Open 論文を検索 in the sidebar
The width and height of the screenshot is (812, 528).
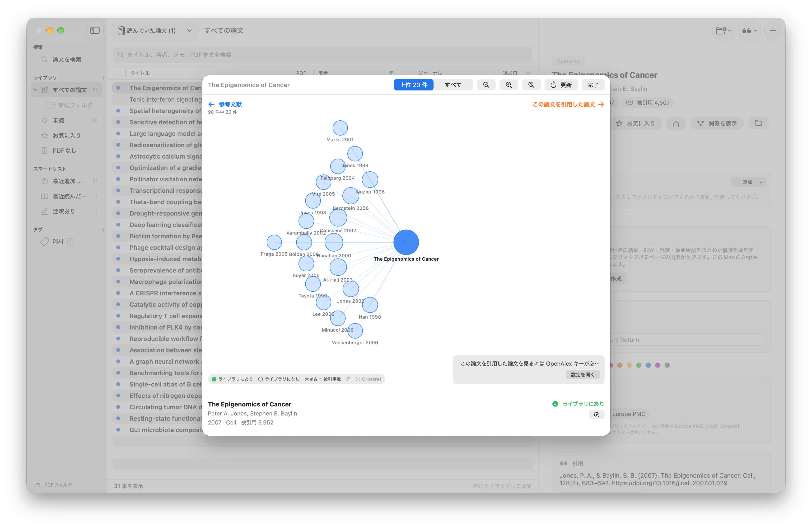tap(67, 59)
